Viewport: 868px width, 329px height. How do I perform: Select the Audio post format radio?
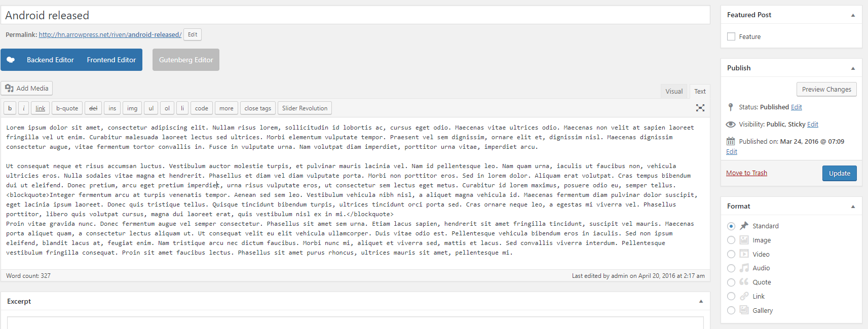click(x=731, y=268)
